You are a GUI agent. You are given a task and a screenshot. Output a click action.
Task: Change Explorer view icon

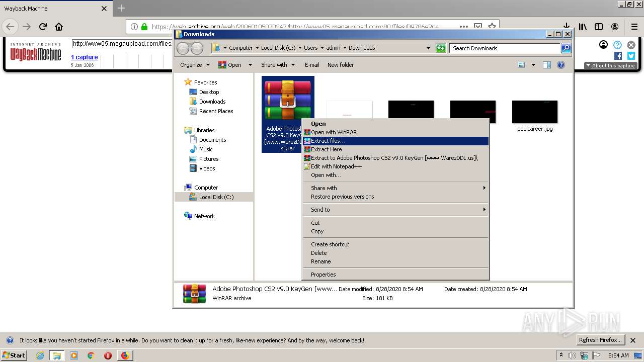(x=521, y=65)
